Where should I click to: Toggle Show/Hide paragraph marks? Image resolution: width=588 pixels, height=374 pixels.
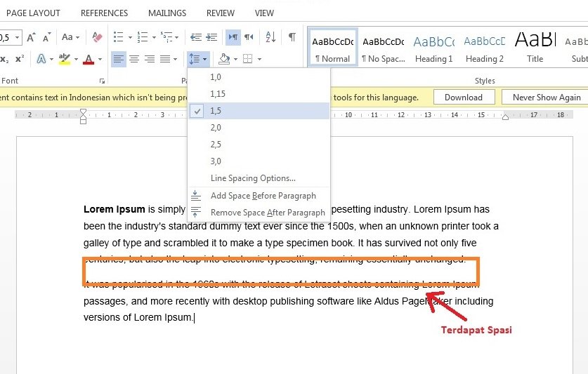pos(292,37)
